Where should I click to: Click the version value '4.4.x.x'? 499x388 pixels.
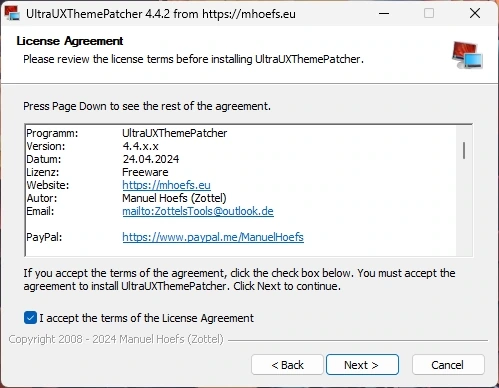coord(140,146)
